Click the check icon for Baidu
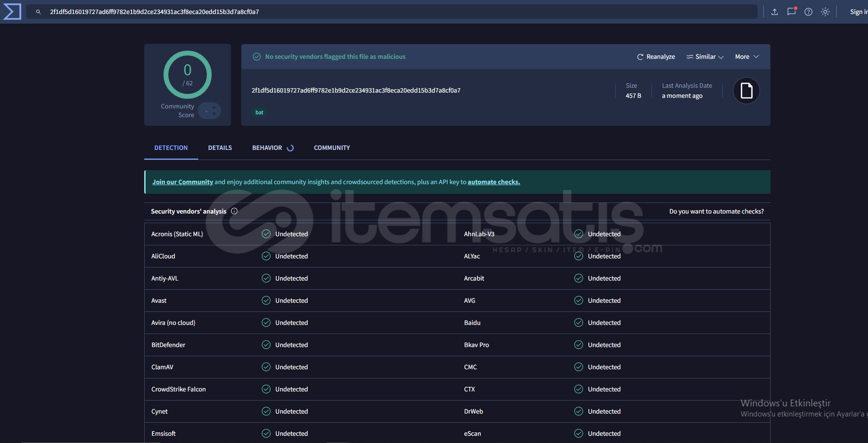Screen dimensions: 868x443 coord(579,323)
